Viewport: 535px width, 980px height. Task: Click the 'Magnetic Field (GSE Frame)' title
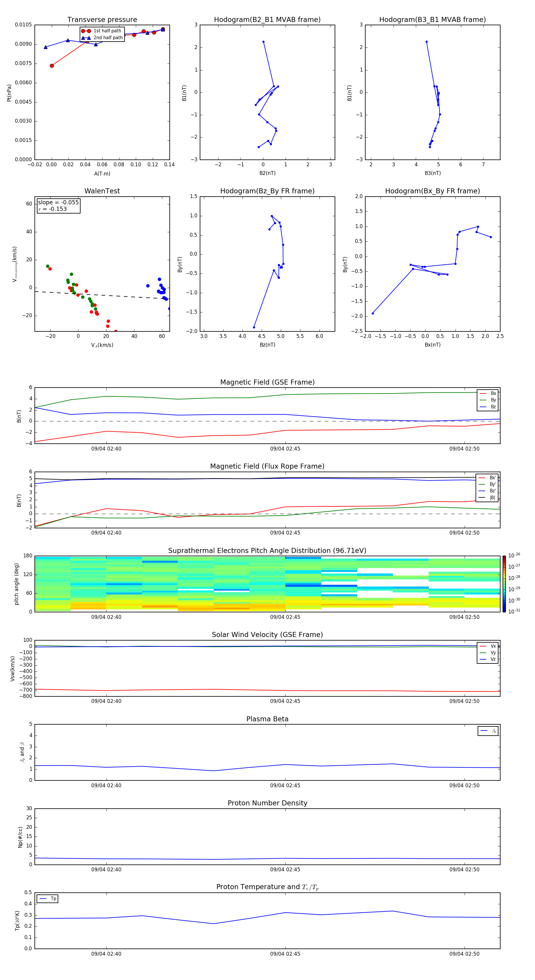pyautogui.click(x=267, y=382)
